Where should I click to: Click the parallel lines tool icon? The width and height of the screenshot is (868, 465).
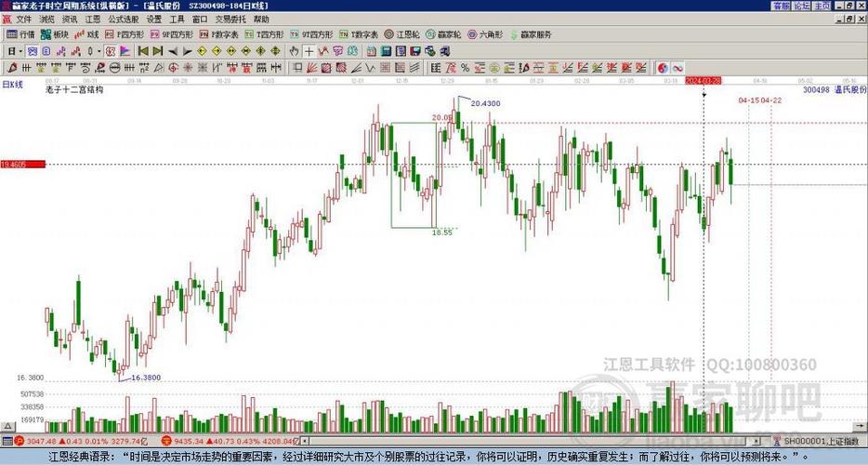(x=414, y=68)
